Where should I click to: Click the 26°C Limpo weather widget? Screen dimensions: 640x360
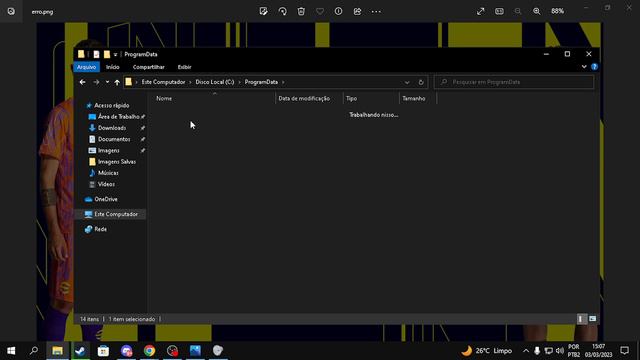tap(487, 351)
